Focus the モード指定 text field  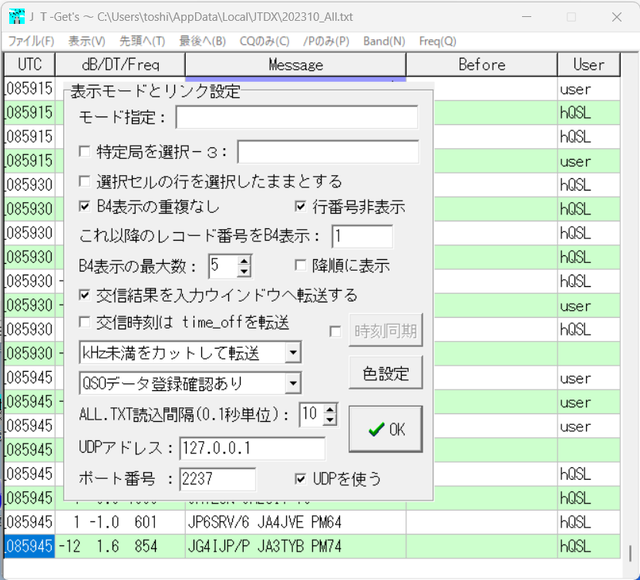click(297, 117)
